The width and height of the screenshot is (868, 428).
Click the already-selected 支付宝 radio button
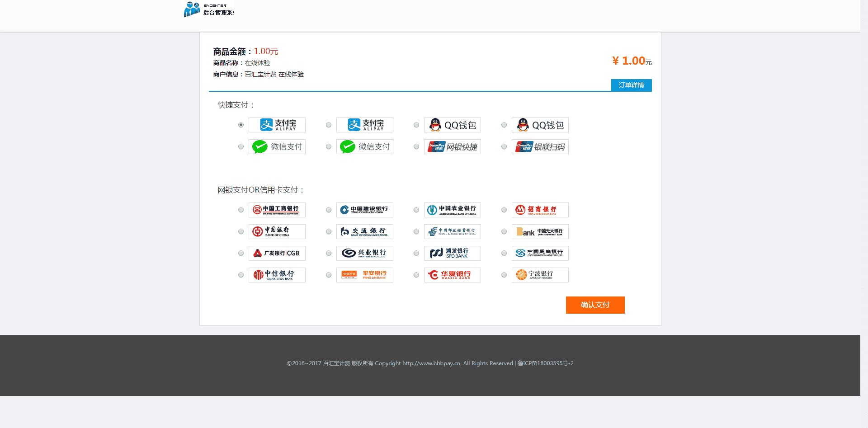241,125
